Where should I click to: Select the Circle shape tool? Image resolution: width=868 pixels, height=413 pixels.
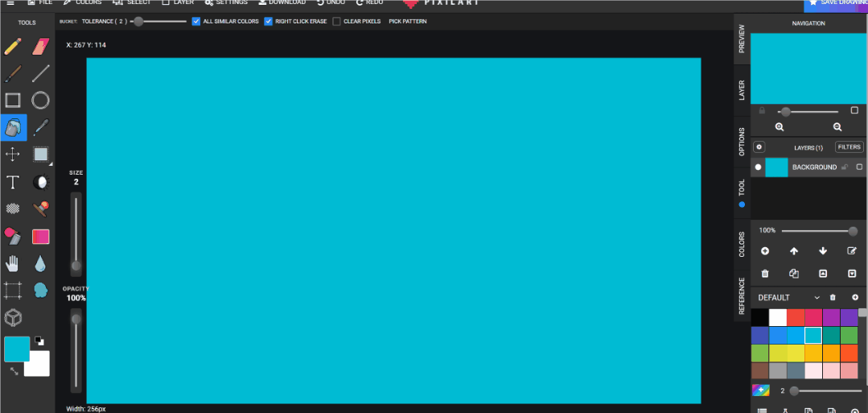40,101
